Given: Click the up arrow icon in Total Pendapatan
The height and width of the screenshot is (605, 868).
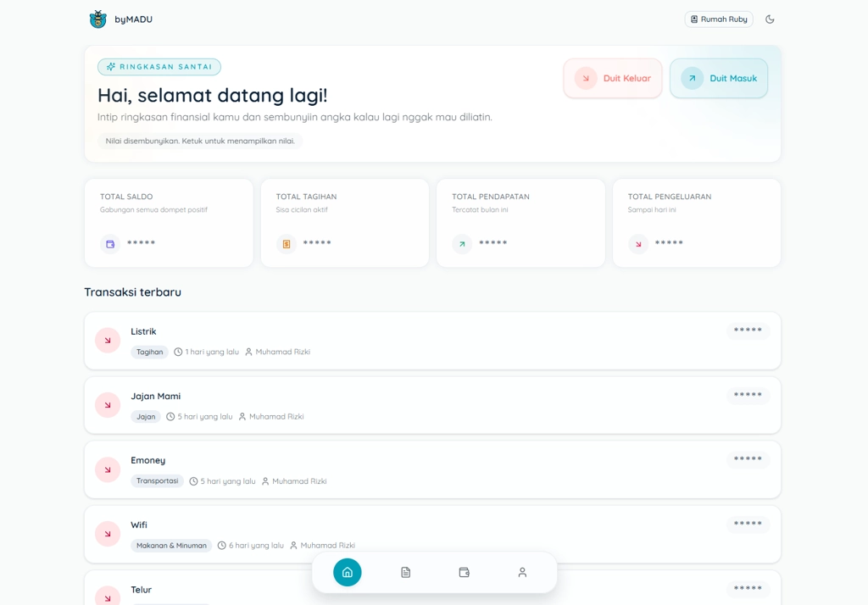Looking at the screenshot, I should (462, 244).
